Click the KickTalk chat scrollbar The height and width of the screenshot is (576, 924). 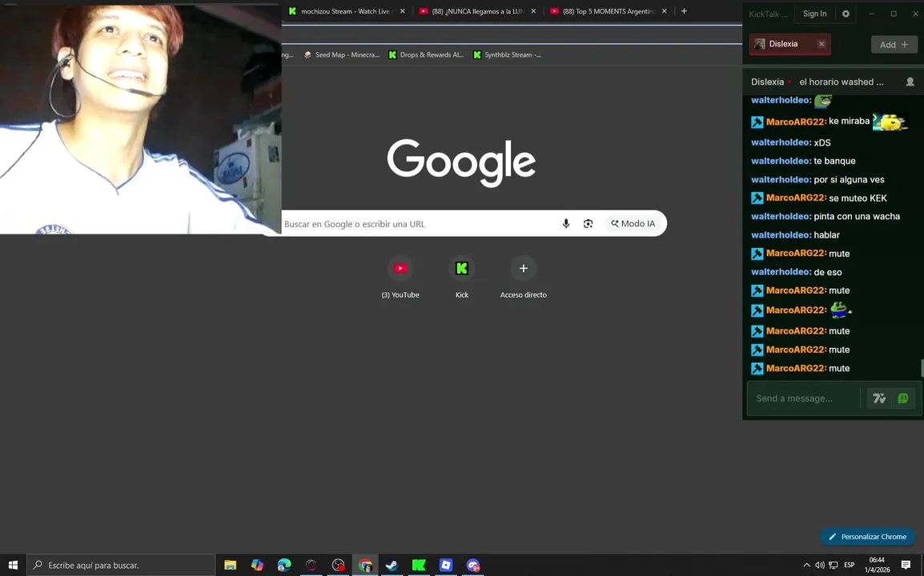click(922, 368)
